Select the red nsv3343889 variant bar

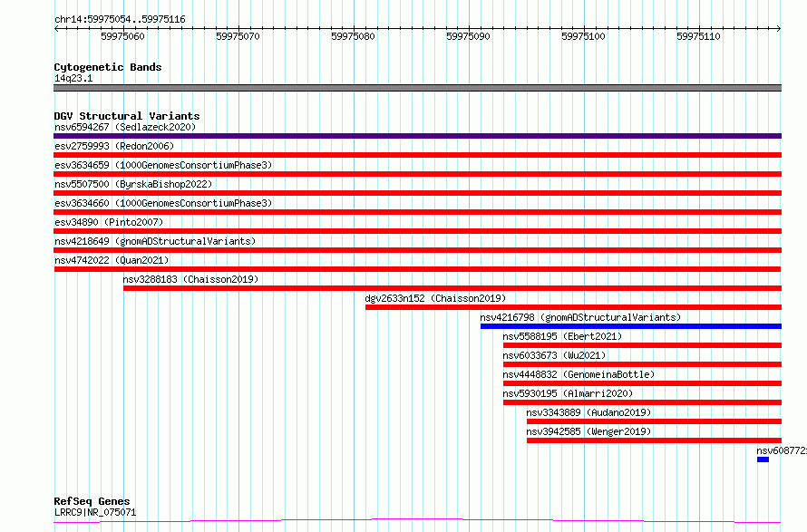tap(654, 421)
